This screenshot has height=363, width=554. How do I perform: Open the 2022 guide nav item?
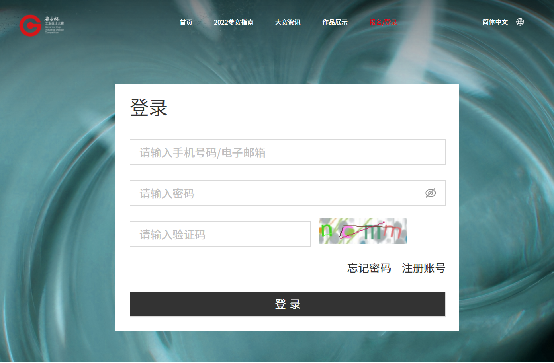[x=233, y=22]
